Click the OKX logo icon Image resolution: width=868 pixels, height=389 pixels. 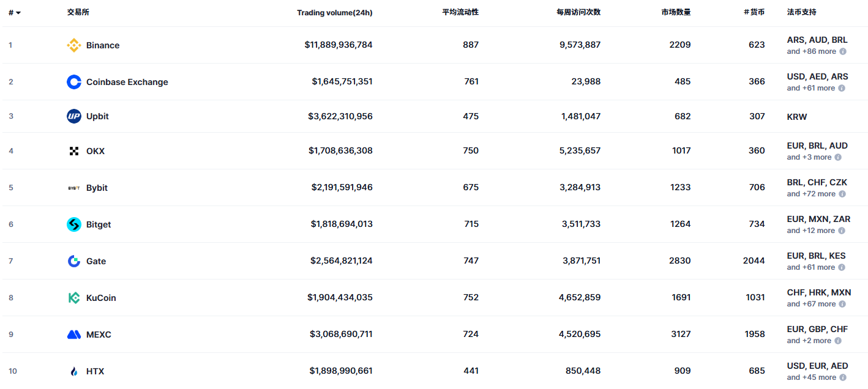[x=74, y=151]
